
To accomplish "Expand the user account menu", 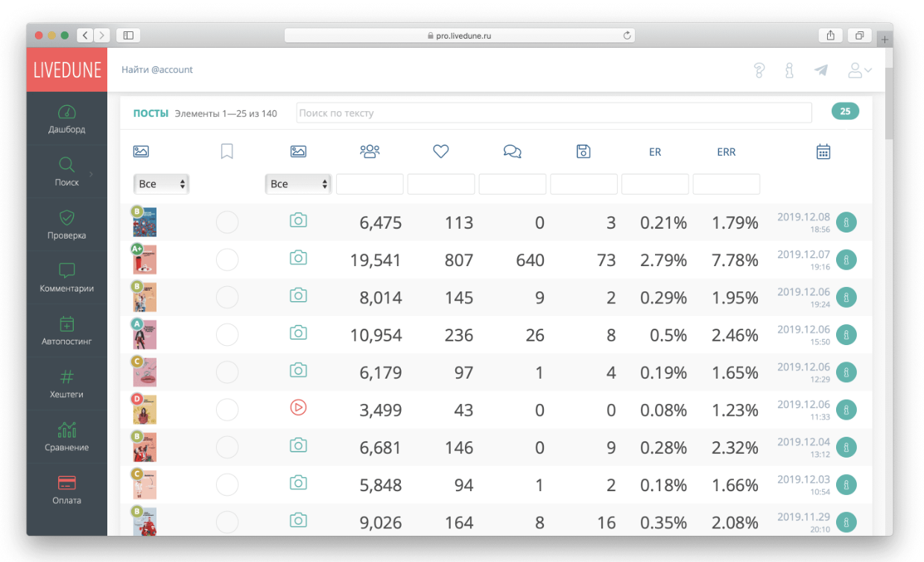I will coord(860,70).
